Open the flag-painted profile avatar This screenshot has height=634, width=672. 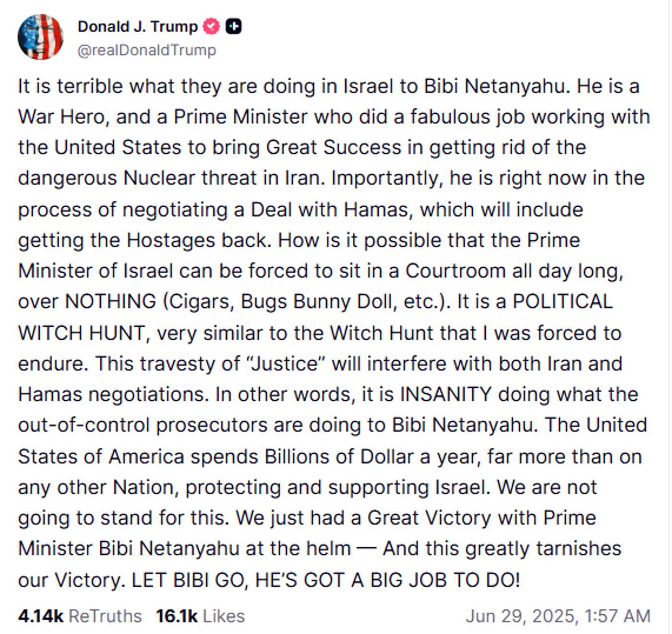pos(40,37)
